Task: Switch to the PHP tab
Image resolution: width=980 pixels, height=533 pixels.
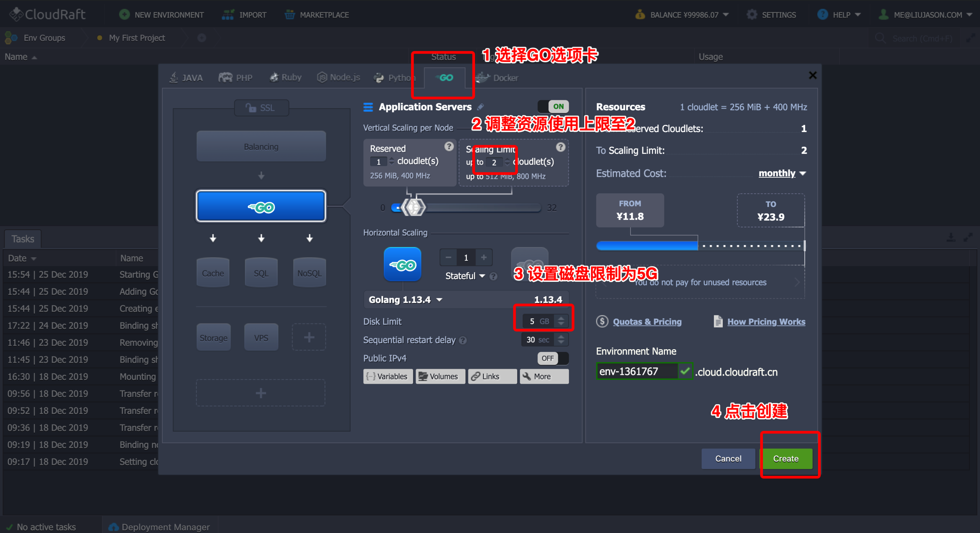Action: coord(236,78)
